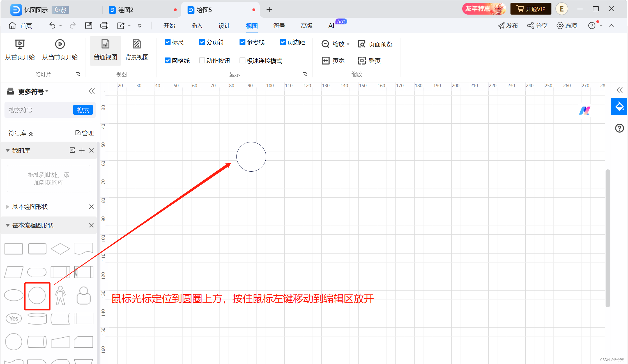The width and height of the screenshot is (628, 364).
Task: Disable the gridlines (网格线) checkbox
Action: point(167,61)
